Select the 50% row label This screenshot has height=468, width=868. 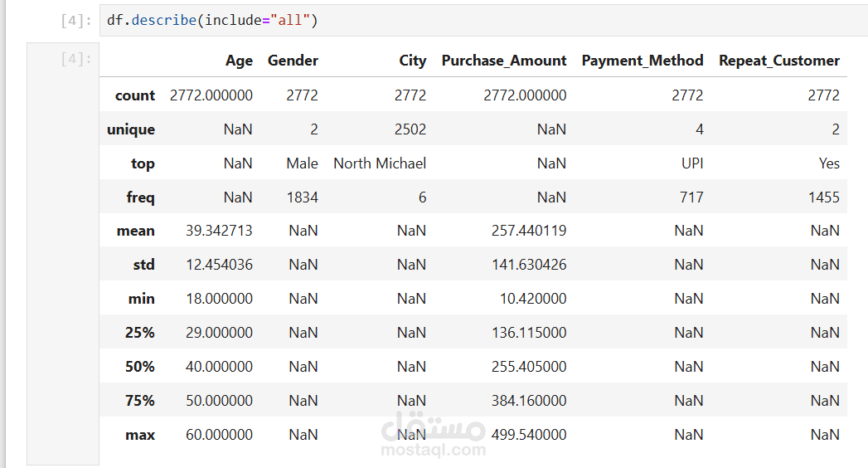[x=140, y=367]
